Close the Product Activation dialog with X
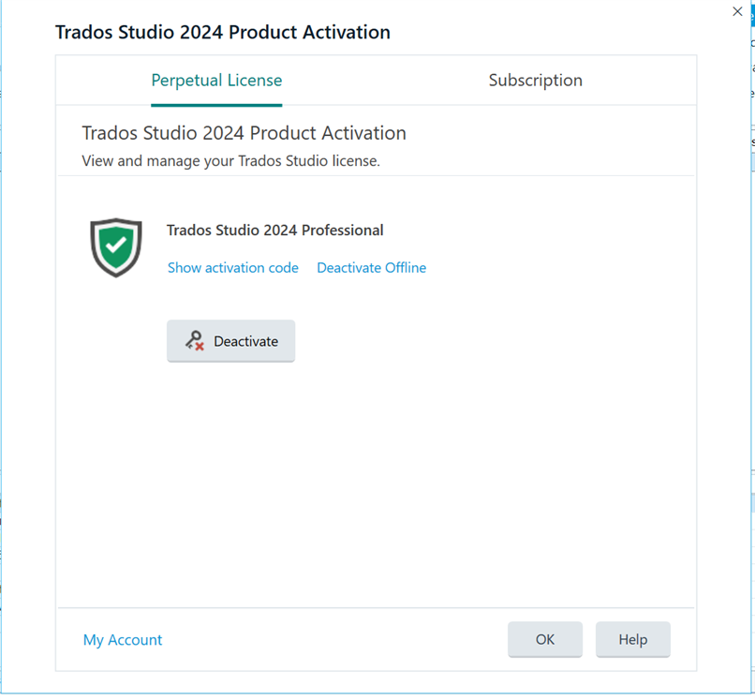The width and height of the screenshot is (755, 700). [x=737, y=11]
